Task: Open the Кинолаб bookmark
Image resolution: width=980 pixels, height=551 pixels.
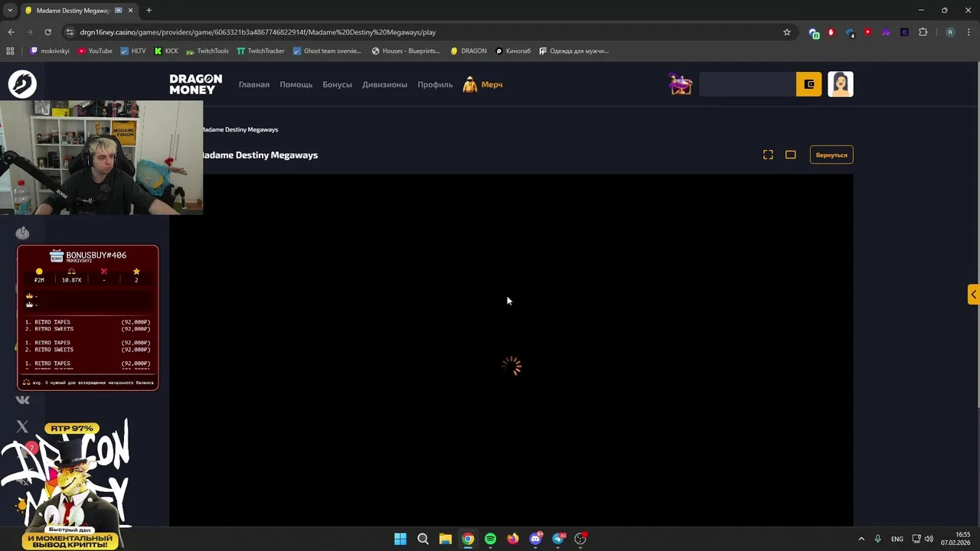Action: (513, 51)
